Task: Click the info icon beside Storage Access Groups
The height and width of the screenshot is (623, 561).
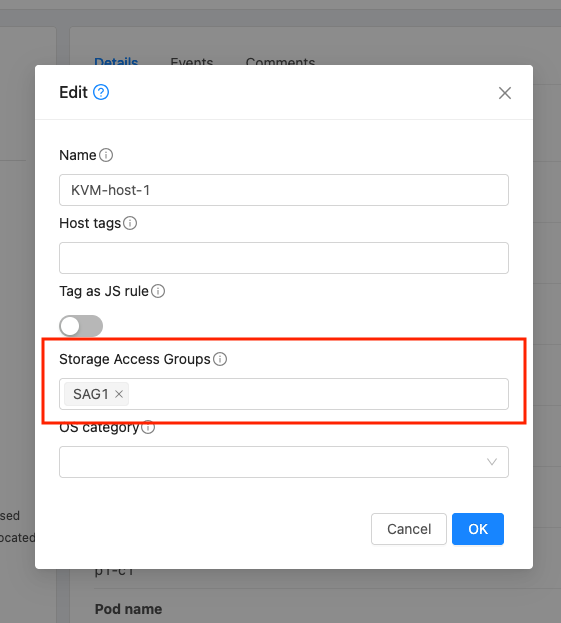Action: [220, 359]
